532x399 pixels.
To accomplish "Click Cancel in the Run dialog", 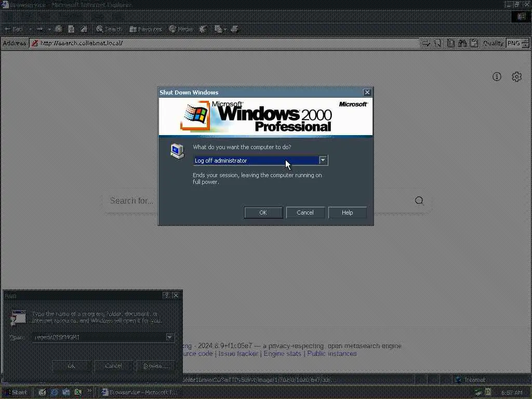I will 113,366.
